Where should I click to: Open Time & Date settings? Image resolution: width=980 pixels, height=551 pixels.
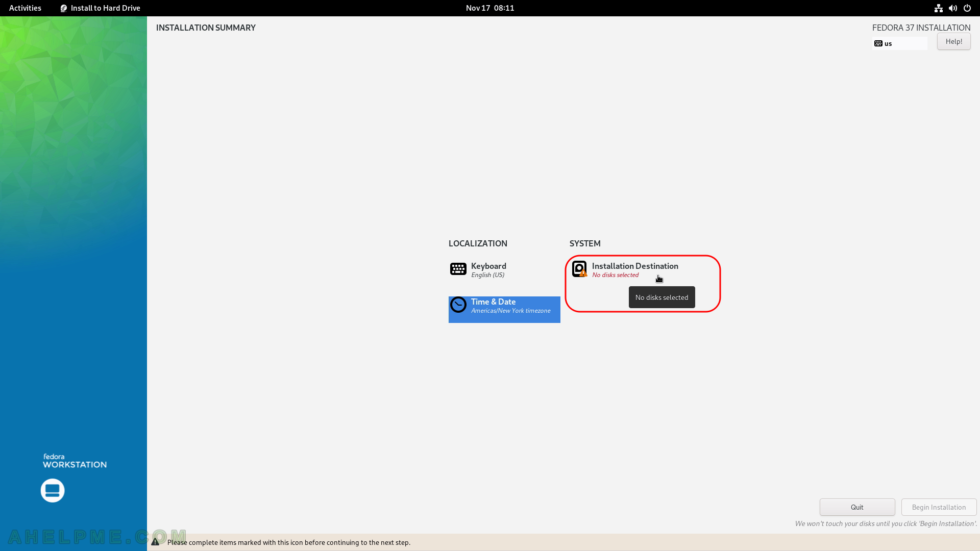[504, 309]
